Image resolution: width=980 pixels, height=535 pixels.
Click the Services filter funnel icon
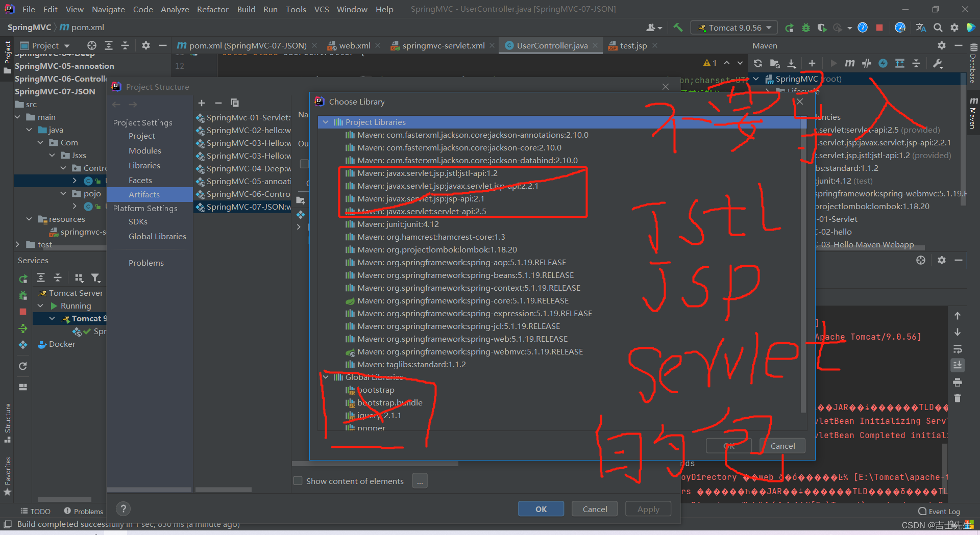pos(95,278)
